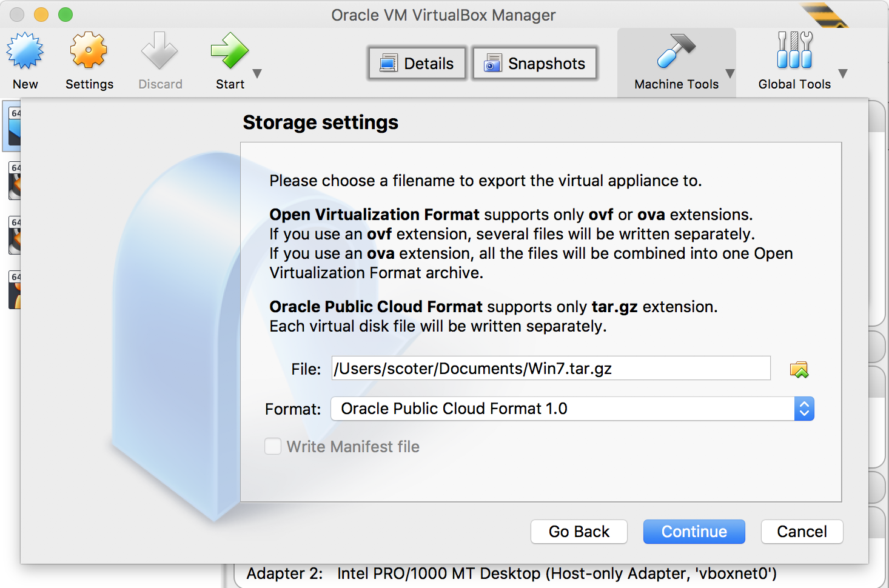This screenshot has height=588, width=889.
Task: Select the Machine Tools hammer icon
Action: pos(676,51)
